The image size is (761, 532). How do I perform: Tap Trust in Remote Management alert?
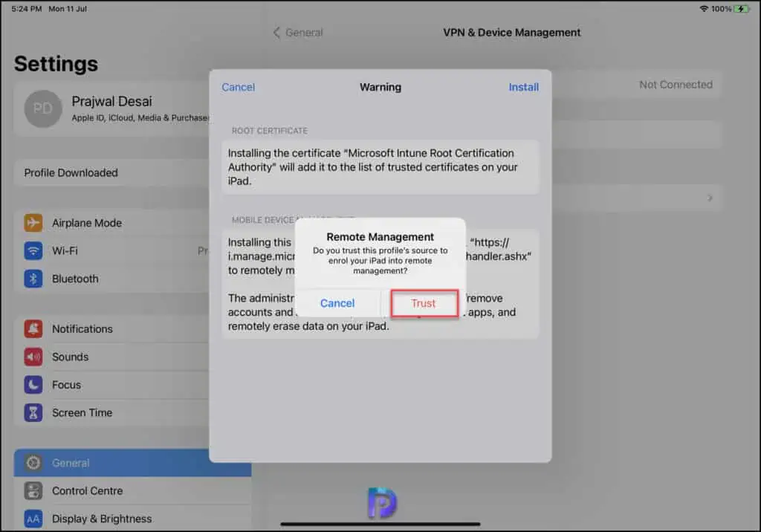[x=424, y=303]
